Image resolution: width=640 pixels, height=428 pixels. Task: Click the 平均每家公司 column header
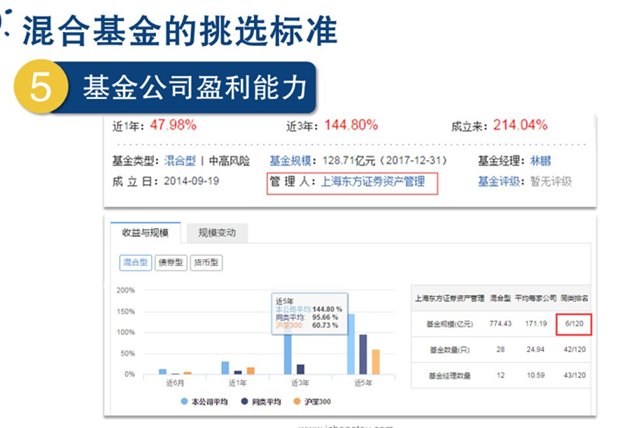[x=536, y=298]
